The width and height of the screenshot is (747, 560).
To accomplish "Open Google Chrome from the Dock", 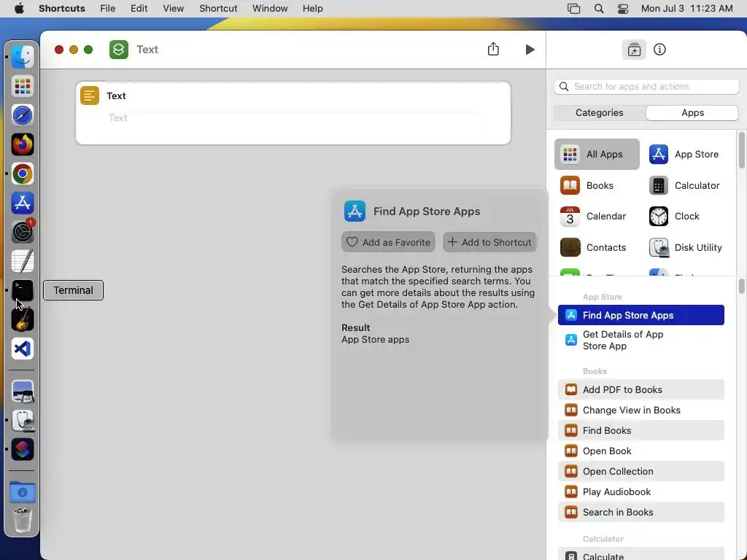I will tap(23, 174).
